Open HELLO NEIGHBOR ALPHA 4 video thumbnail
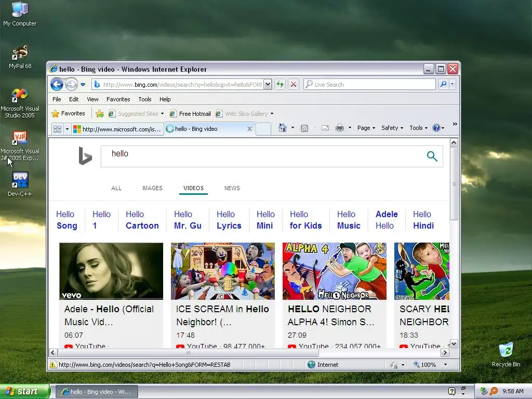Viewport: 532px width, 399px height. pyautogui.click(x=335, y=271)
